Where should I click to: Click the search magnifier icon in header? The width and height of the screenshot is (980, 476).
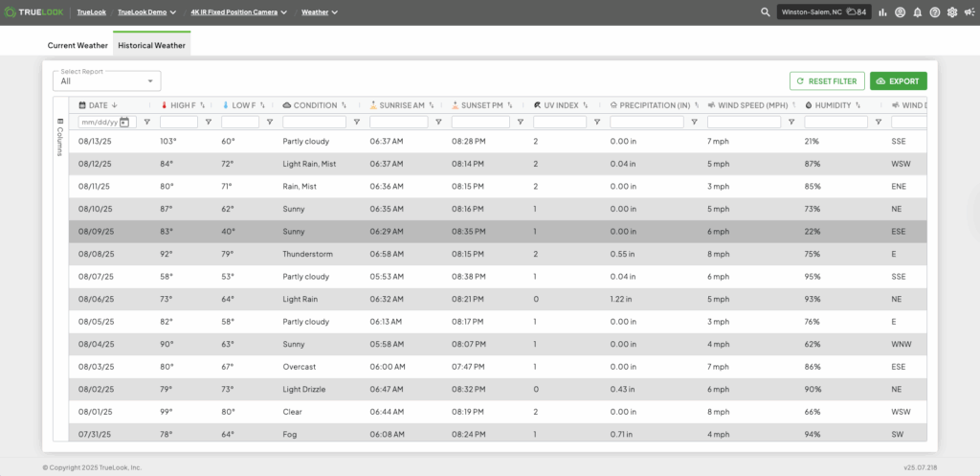(765, 11)
